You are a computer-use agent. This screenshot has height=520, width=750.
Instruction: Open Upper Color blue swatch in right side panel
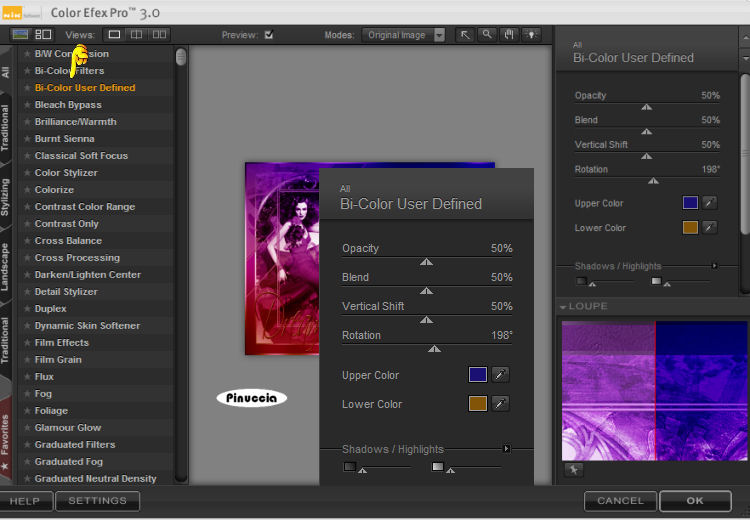click(690, 203)
